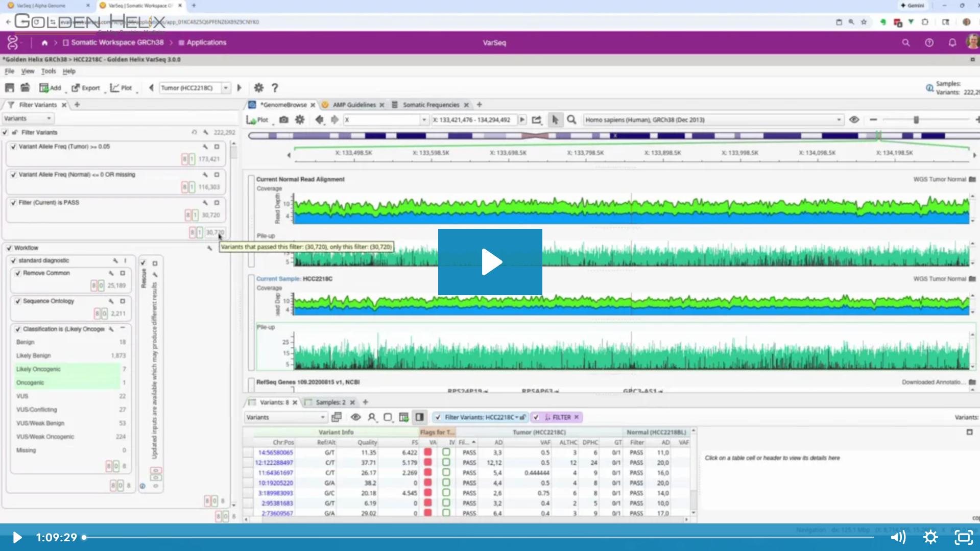
Task: Take a screenshot with the camera icon
Action: point(283,119)
